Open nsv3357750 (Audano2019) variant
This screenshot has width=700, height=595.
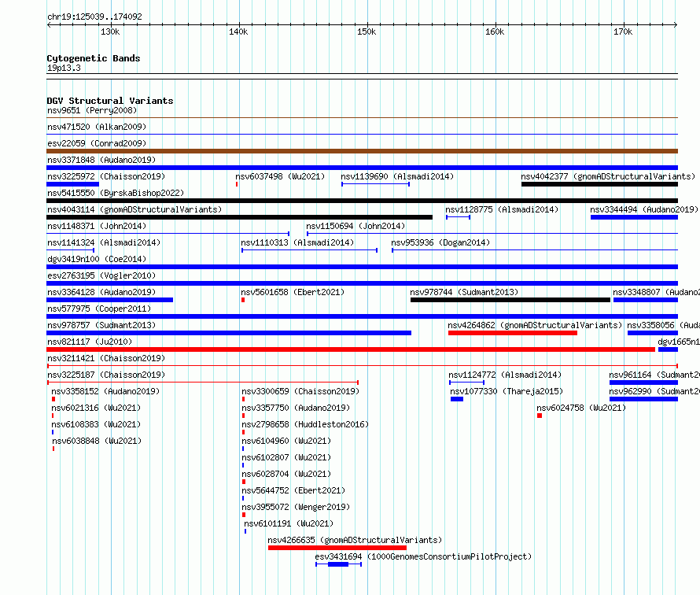pyautogui.click(x=296, y=408)
